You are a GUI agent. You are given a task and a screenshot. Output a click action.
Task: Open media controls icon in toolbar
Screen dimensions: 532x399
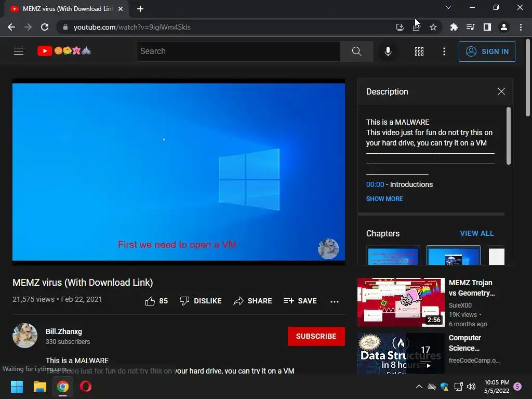click(470, 27)
